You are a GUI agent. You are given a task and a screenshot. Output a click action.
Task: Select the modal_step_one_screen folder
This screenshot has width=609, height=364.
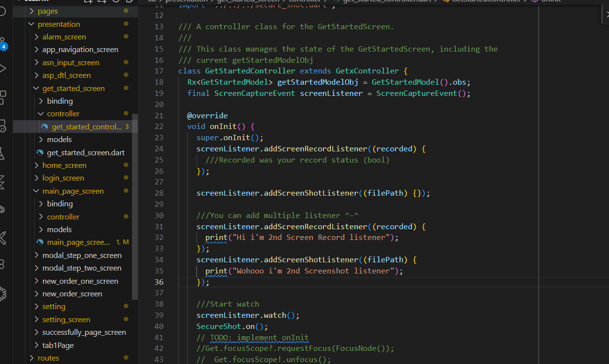tap(82, 255)
